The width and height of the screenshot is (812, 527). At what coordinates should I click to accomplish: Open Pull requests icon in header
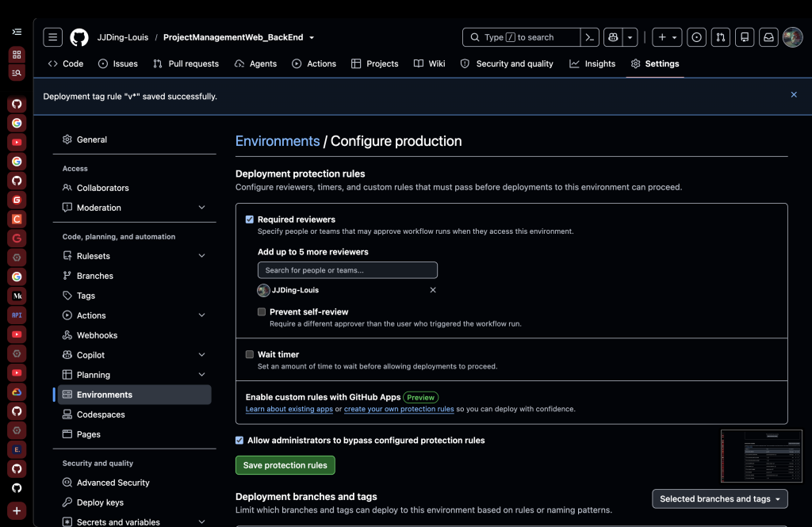pyautogui.click(x=720, y=37)
